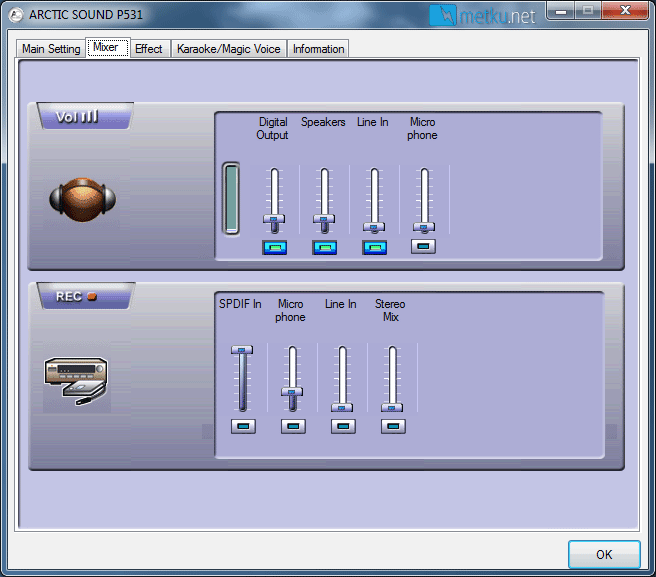Screen dimensions: 656x577
Task: Click the SPDIF In label
Action: [240, 304]
